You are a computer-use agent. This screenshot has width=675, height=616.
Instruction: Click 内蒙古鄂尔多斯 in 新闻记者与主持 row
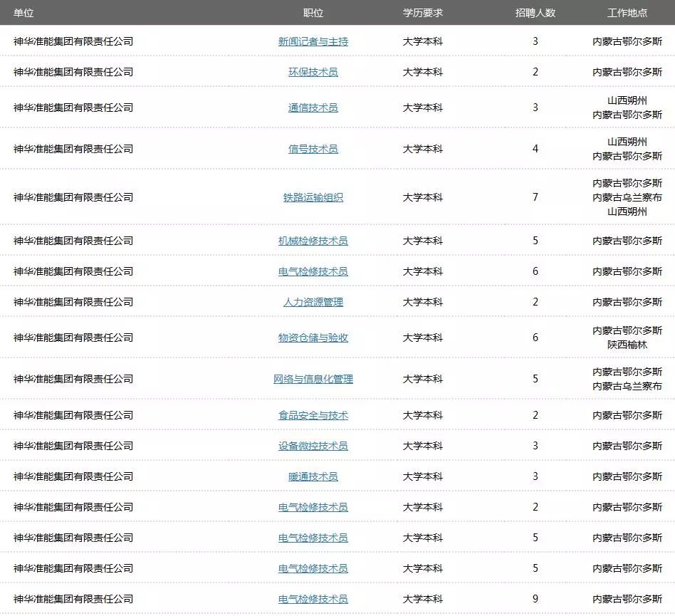click(627, 41)
